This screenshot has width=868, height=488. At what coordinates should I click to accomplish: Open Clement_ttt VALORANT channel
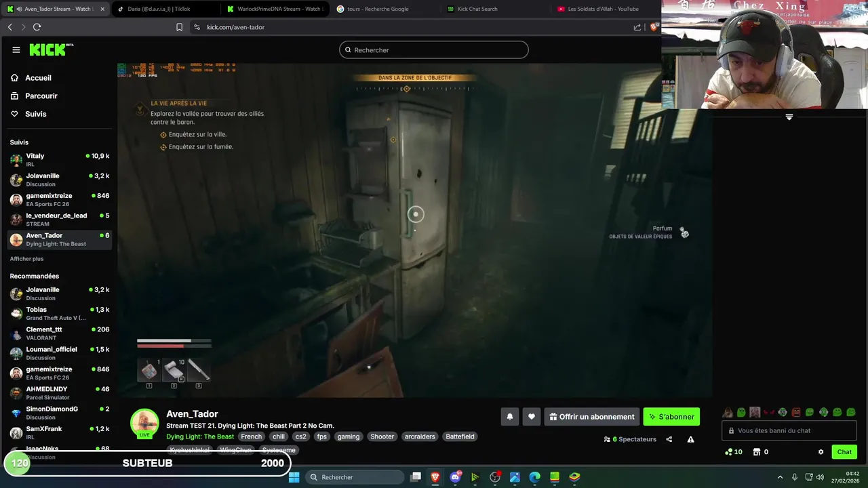[x=60, y=333]
